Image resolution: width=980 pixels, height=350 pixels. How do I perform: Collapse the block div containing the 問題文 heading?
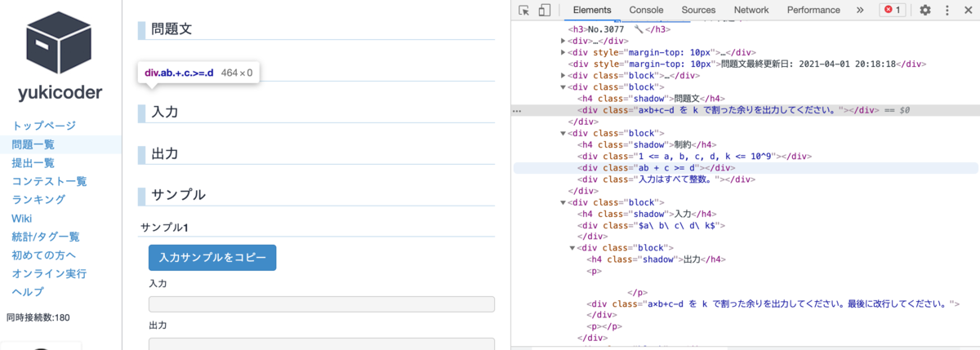pos(563,86)
